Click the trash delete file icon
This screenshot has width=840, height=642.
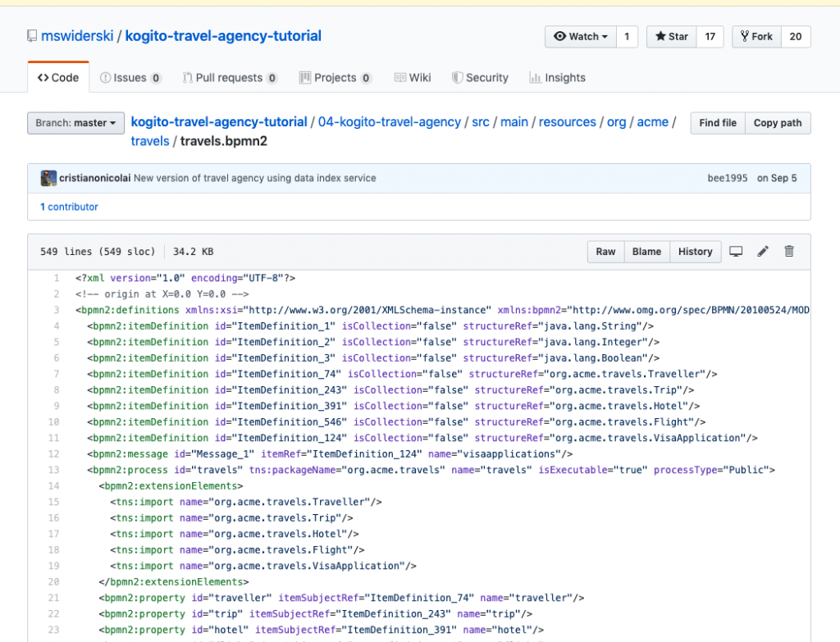tap(789, 252)
